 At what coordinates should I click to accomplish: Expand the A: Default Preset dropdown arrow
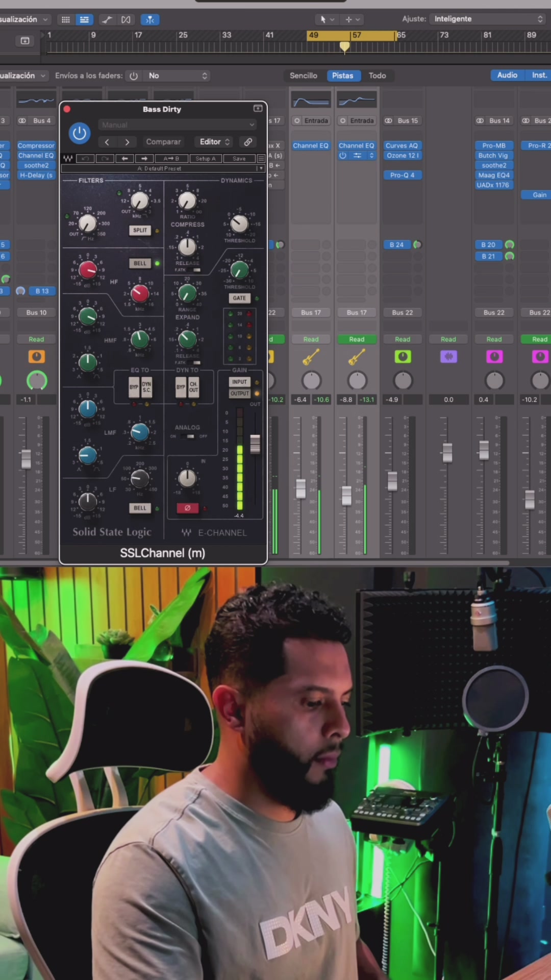click(x=261, y=168)
